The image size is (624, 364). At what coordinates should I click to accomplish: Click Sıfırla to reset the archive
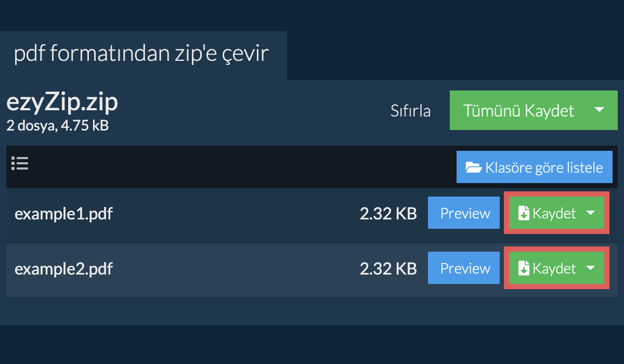point(410,110)
